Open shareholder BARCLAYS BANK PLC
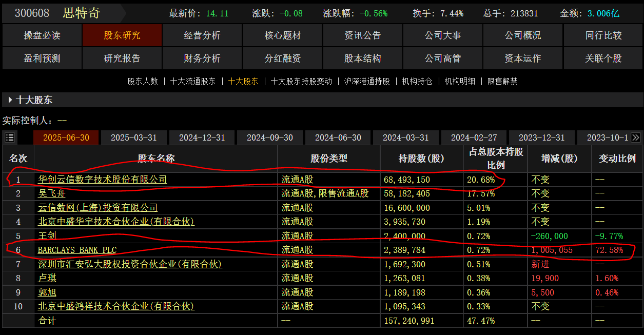This screenshot has height=335, width=644. [x=77, y=250]
